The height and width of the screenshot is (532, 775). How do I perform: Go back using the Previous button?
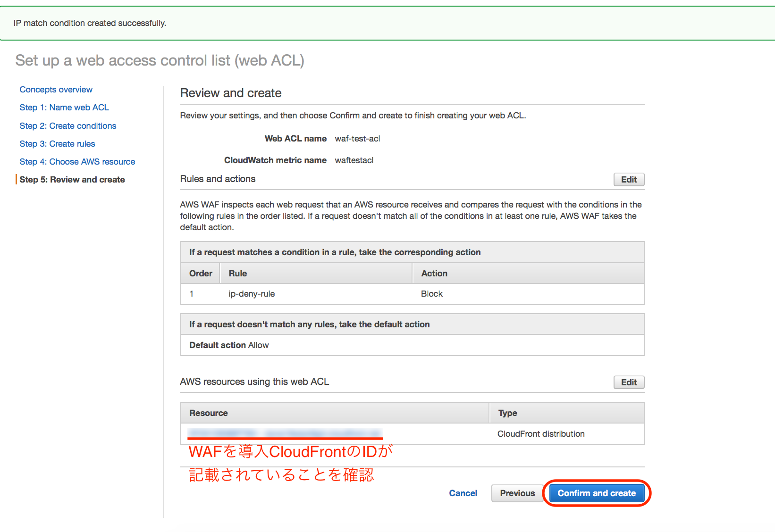pos(517,493)
